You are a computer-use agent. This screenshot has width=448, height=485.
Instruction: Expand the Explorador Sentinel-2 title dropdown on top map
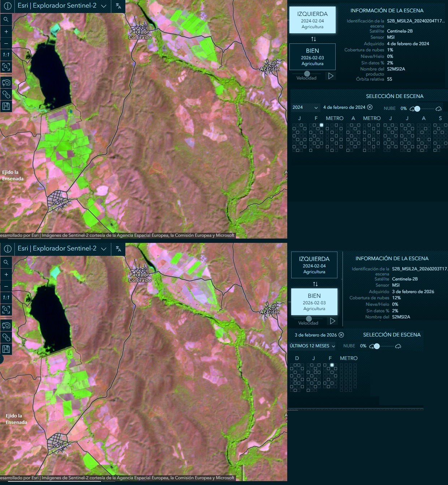tap(104, 6)
